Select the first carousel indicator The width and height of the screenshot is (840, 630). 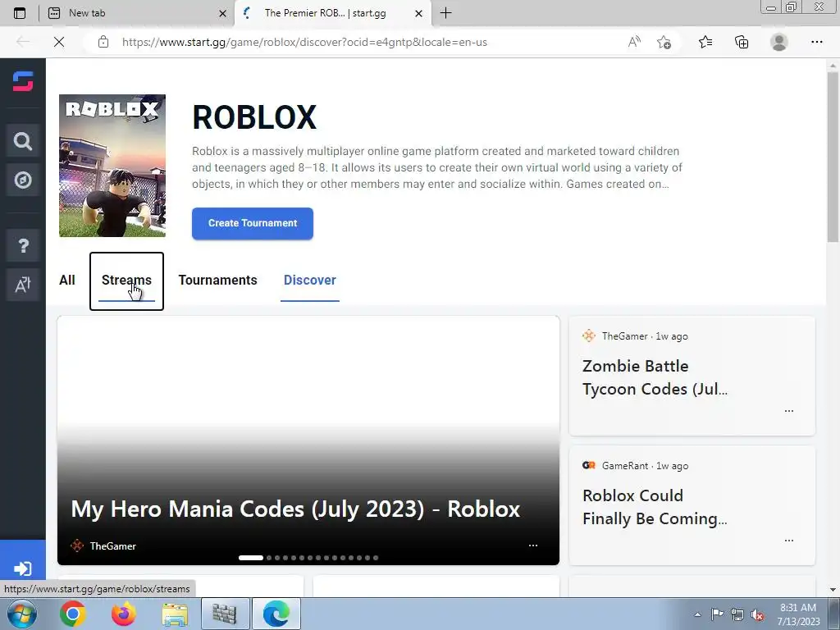tap(251, 558)
